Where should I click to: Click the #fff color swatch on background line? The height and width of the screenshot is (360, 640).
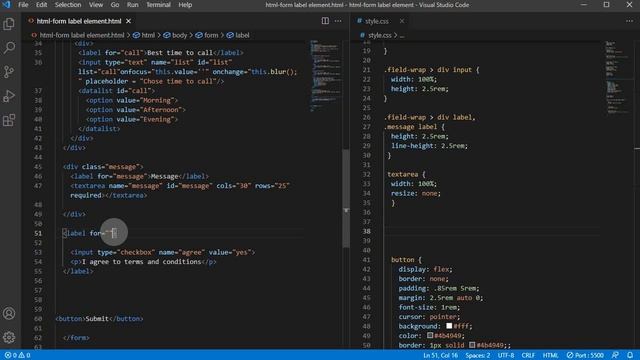click(449, 326)
